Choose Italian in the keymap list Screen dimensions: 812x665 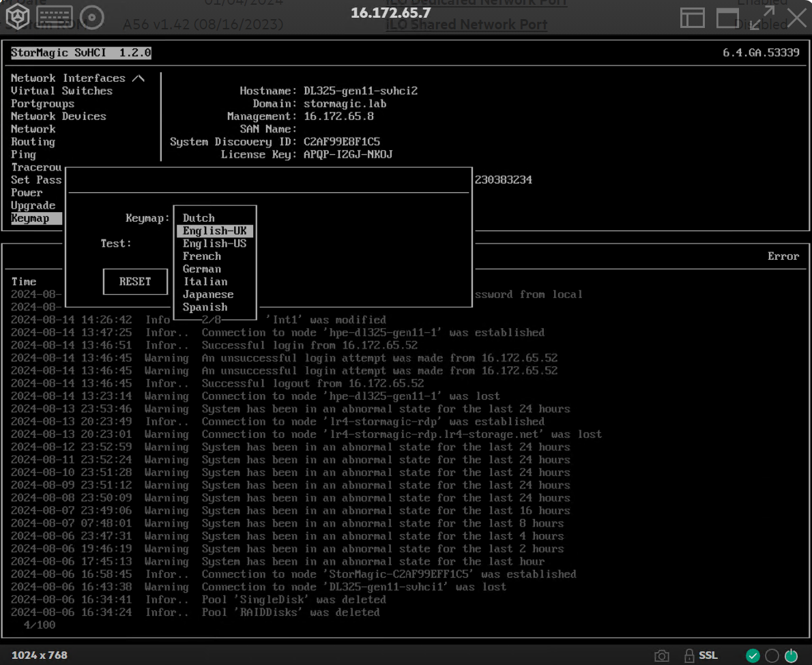click(x=205, y=282)
